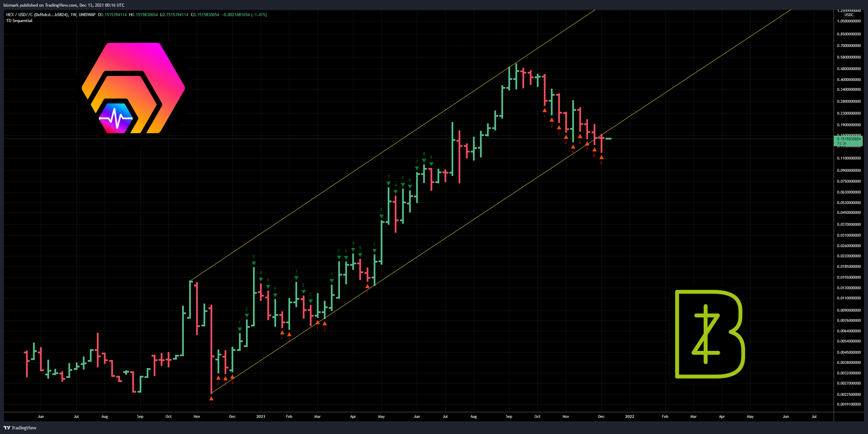This screenshot has width=868, height=434.
Task: Click the low value L0.1515394114
Action: (174, 15)
